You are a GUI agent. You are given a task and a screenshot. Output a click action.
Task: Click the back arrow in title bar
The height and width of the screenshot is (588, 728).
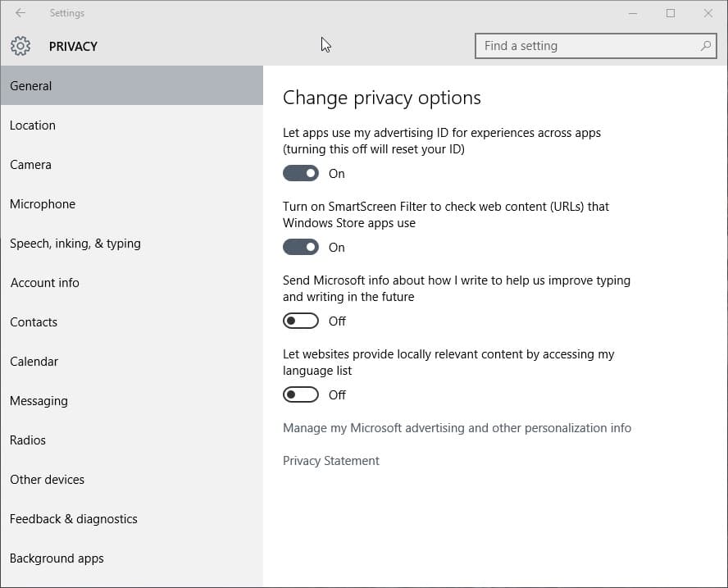point(20,13)
